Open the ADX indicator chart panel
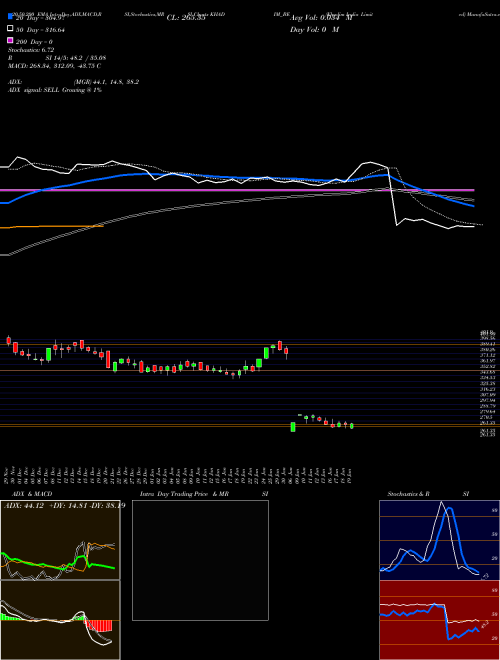The image size is (500, 660). pyautogui.click(x=60, y=540)
